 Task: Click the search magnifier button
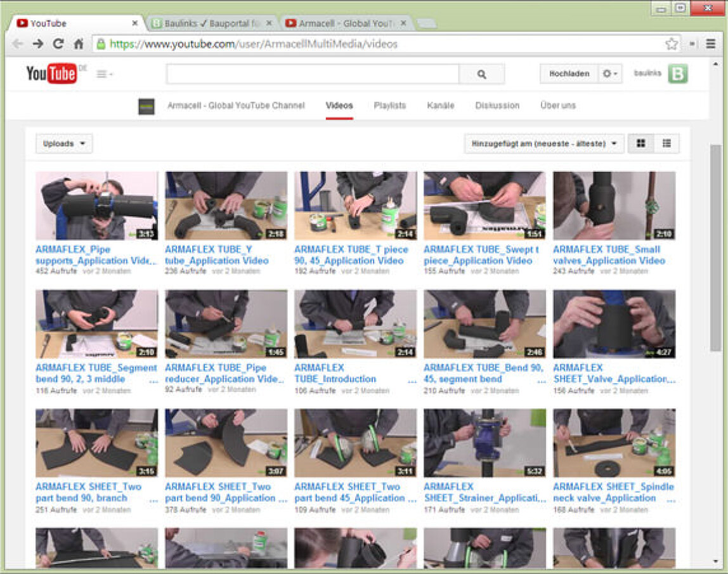[x=481, y=74]
